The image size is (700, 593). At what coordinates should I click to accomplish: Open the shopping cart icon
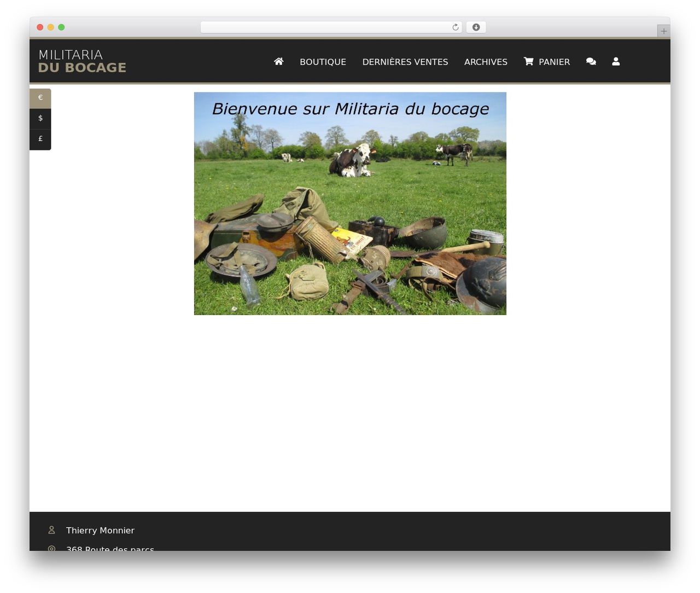pos(528,61)
